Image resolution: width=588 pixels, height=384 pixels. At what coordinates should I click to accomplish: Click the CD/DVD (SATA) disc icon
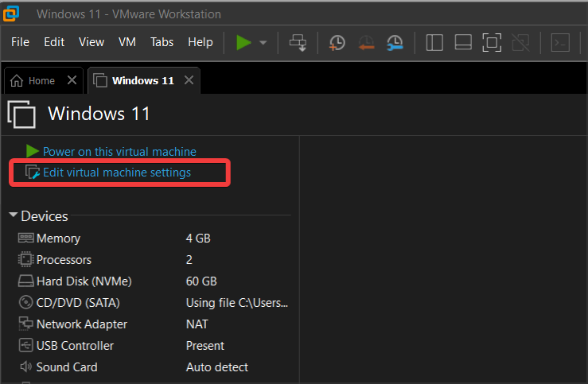(26, 302)
